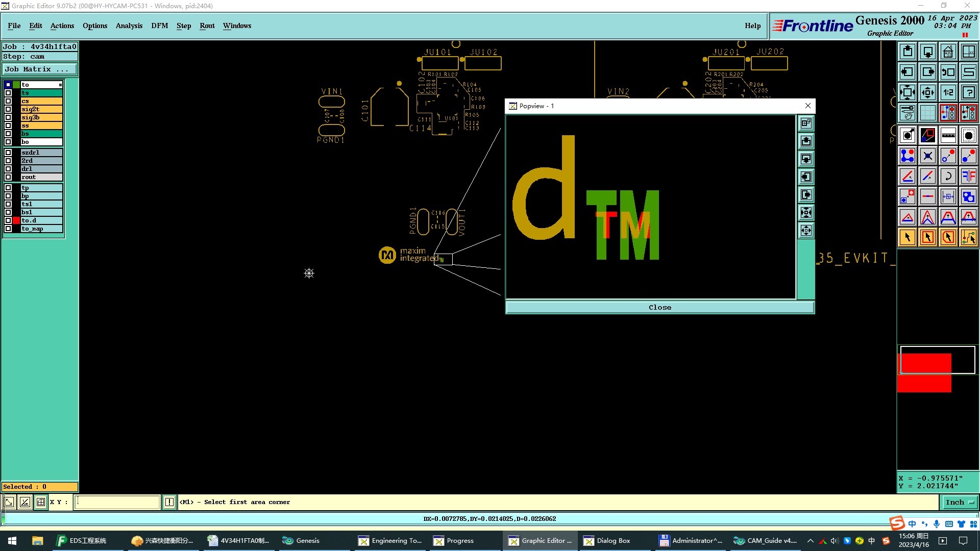Toggle the grid display icon

tap(928, 113)
